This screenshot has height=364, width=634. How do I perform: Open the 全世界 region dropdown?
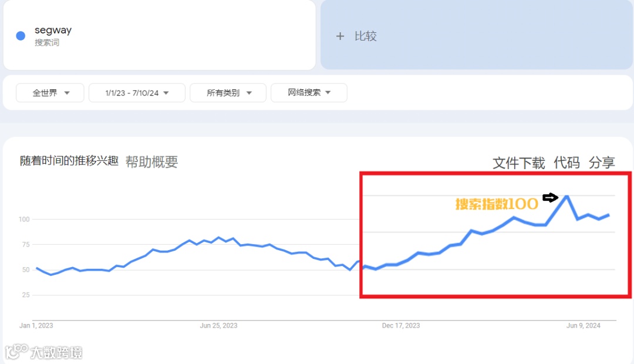tap(50, 93)
